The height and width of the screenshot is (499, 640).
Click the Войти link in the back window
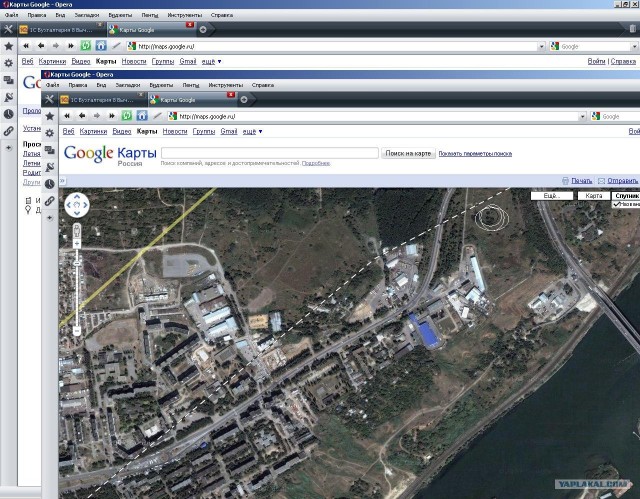click(x=596, y=61)
